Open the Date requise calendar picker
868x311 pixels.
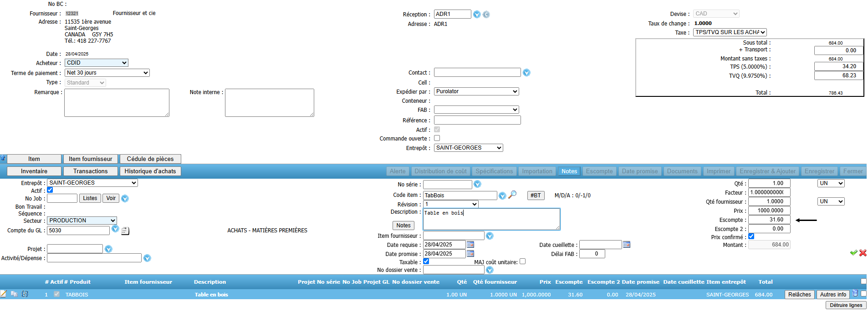[470, 245]
